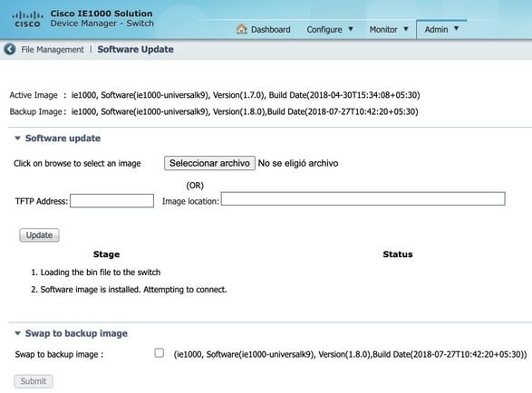The width and height of the screenshot is (532, 393).
Task: Go back using the blue arrow icon
Action: pos(9,49)
